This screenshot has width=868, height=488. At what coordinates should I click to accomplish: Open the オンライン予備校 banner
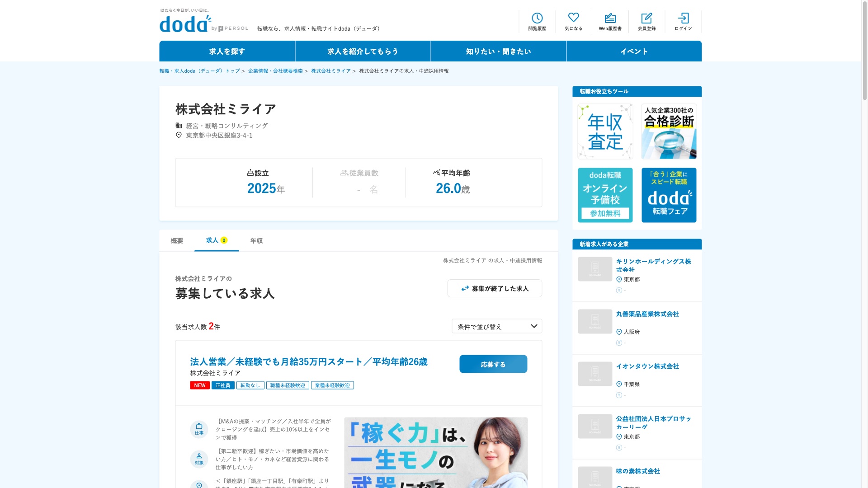tap(605, 195)
